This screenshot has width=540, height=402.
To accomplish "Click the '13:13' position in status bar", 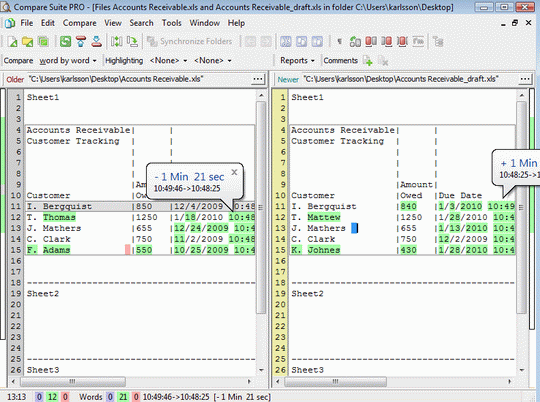I will pyautogui.click(x=16, y=397).
